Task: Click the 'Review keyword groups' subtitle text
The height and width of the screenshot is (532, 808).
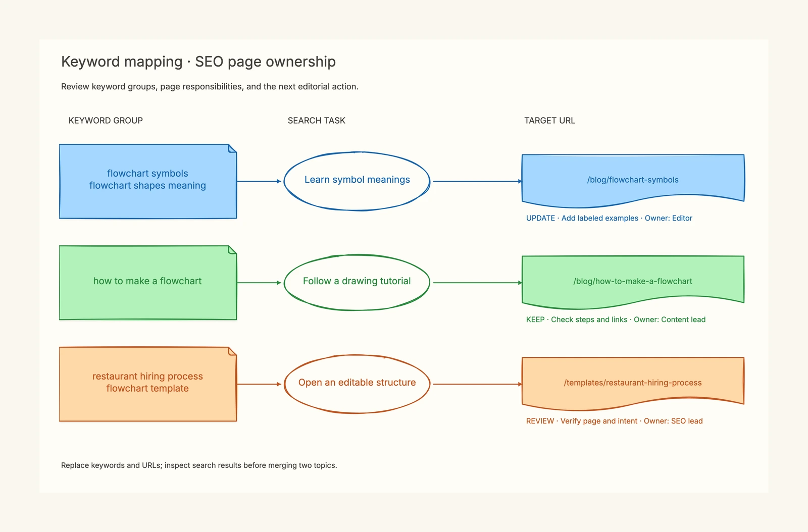Action: click(210, 87)
